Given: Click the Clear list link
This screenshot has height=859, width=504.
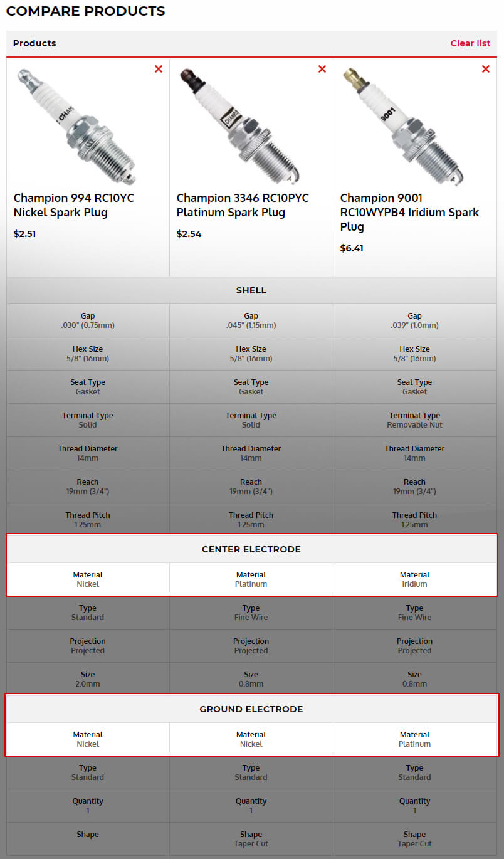Looking at the screenshot, I should point(470,43).
